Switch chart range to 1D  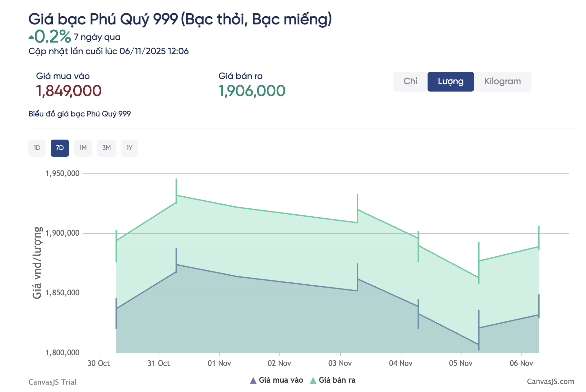37,148
